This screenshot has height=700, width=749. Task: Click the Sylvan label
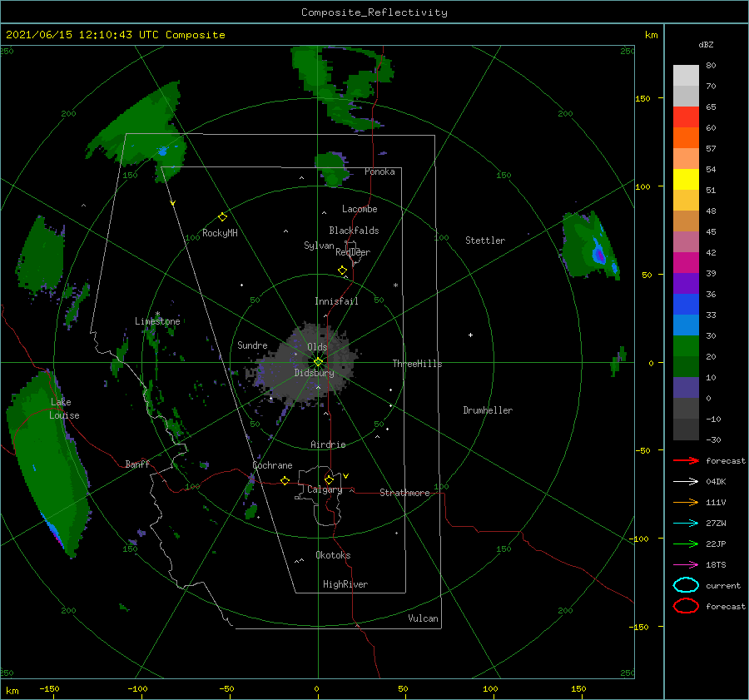pos(319,246)
